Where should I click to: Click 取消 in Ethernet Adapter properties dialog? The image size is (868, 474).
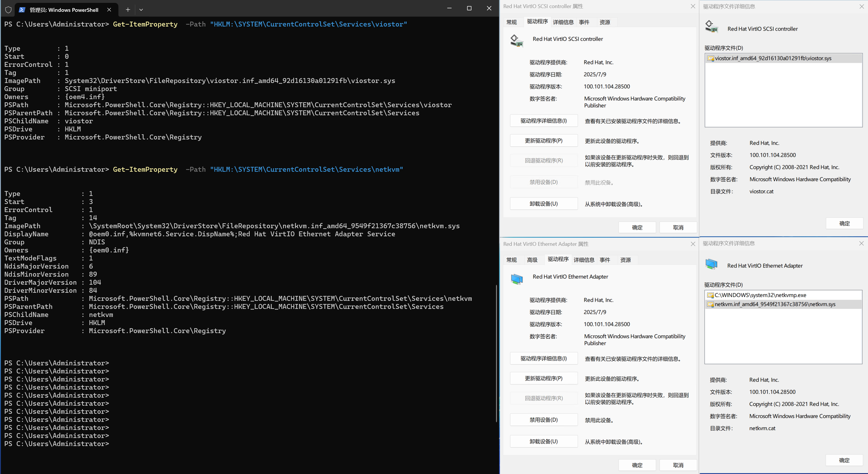678,465
